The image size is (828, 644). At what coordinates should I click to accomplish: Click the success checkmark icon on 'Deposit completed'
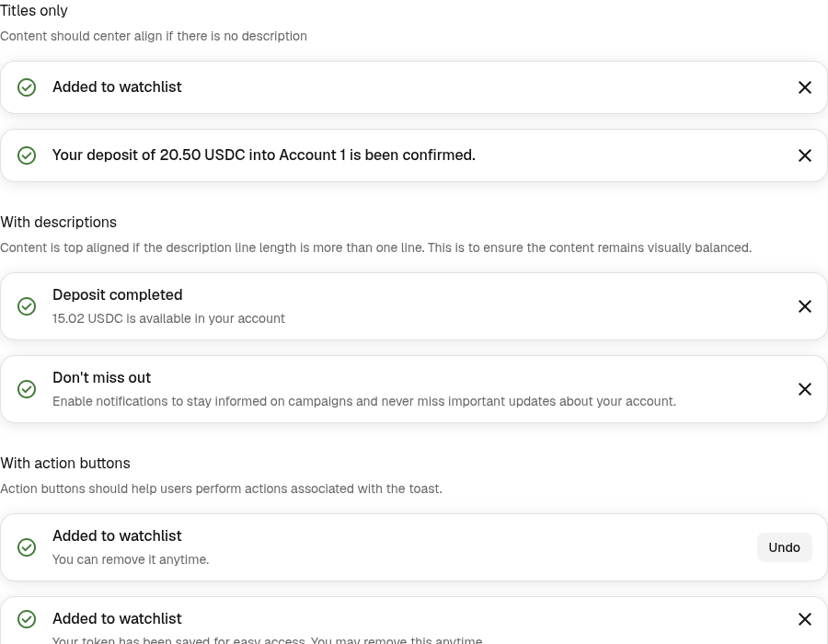27,306
